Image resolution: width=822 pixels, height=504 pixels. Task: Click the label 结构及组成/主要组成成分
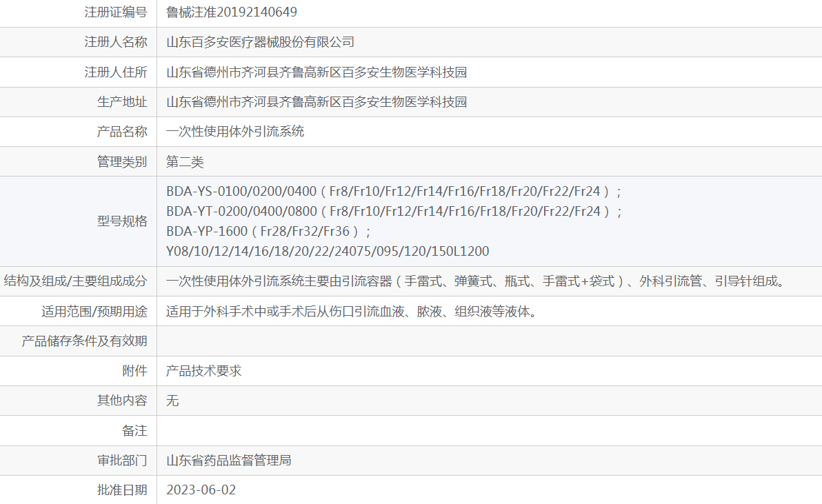pos(75,281)
